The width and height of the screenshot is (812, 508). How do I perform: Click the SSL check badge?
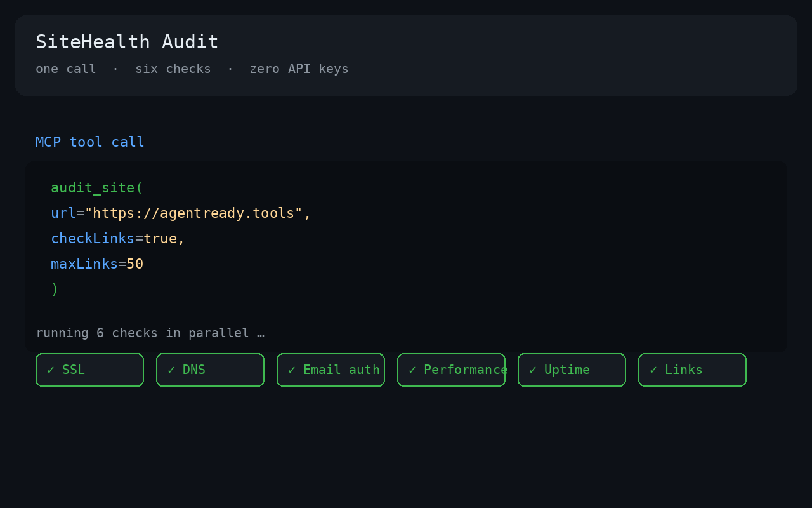click(89, 370)
